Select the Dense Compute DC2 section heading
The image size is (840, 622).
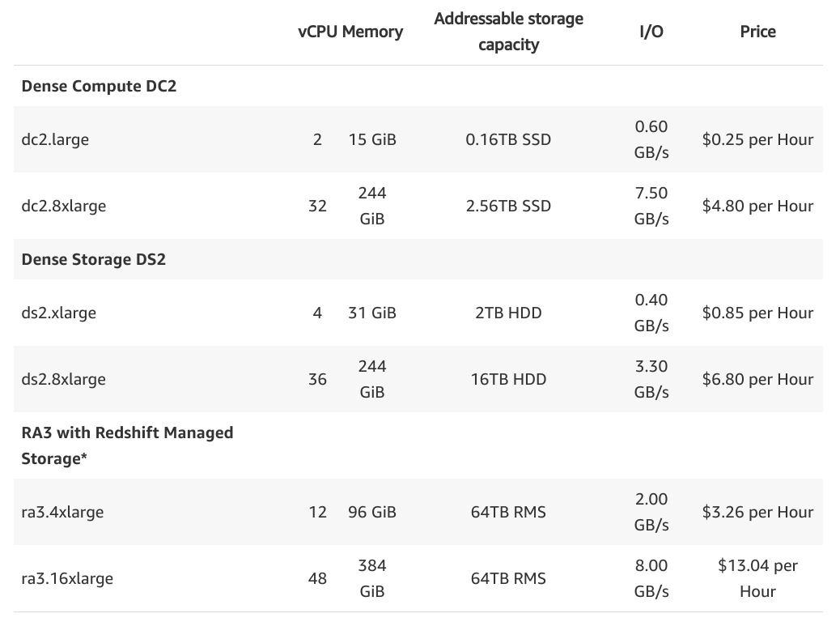pos(99,86)
